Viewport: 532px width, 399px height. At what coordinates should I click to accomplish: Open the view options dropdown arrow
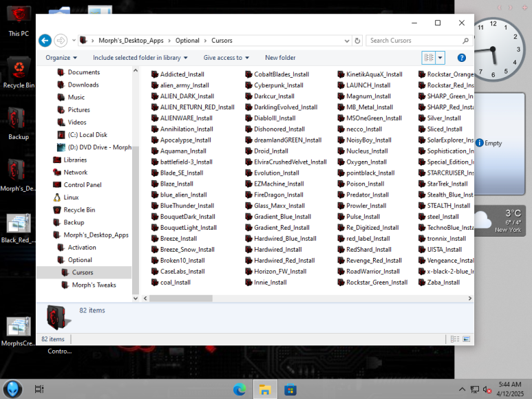(x=440, y=58)
